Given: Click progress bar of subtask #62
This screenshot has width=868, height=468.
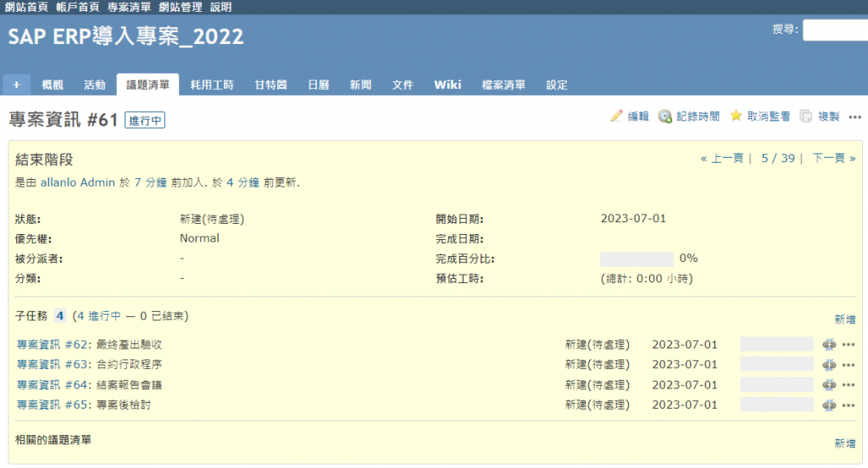Looking at the screenshot, I should click(x=776, y=344).
